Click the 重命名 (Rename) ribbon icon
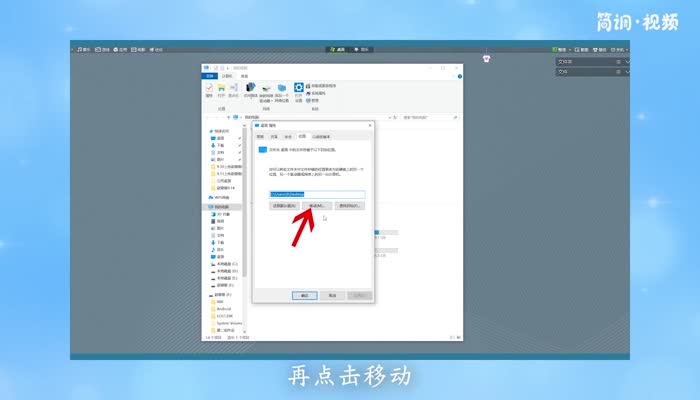 point(234,90)
